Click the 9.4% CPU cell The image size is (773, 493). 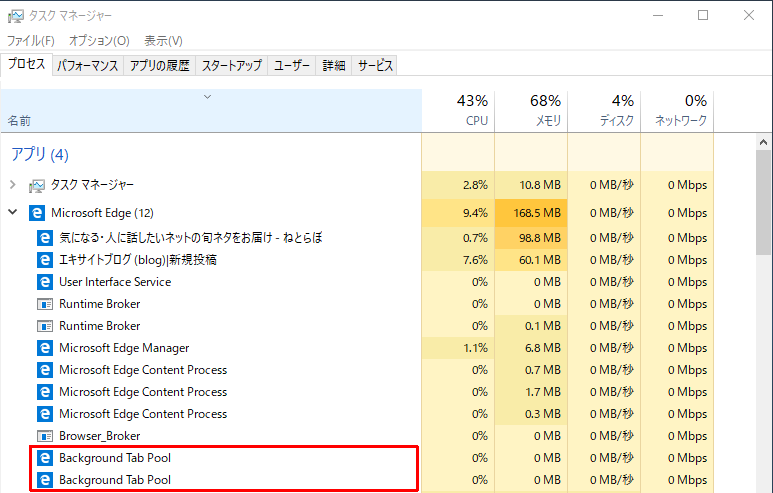tap(458, 213)
